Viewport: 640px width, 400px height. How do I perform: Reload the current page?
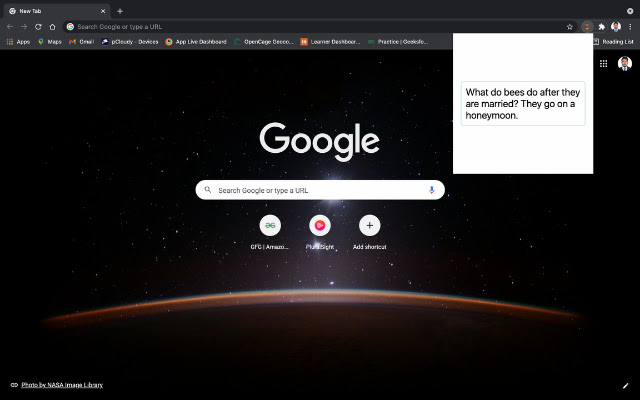(x=38, y=27)
